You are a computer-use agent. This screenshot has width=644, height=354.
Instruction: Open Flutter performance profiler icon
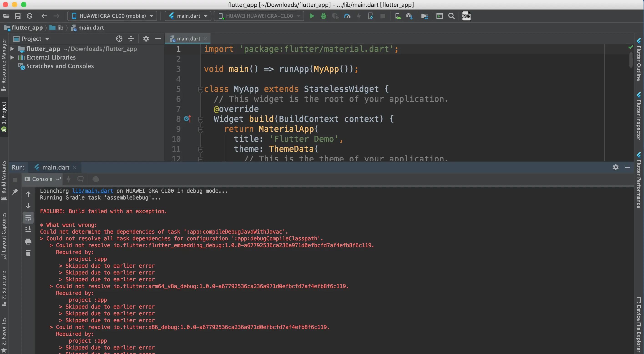coord(347,16)
